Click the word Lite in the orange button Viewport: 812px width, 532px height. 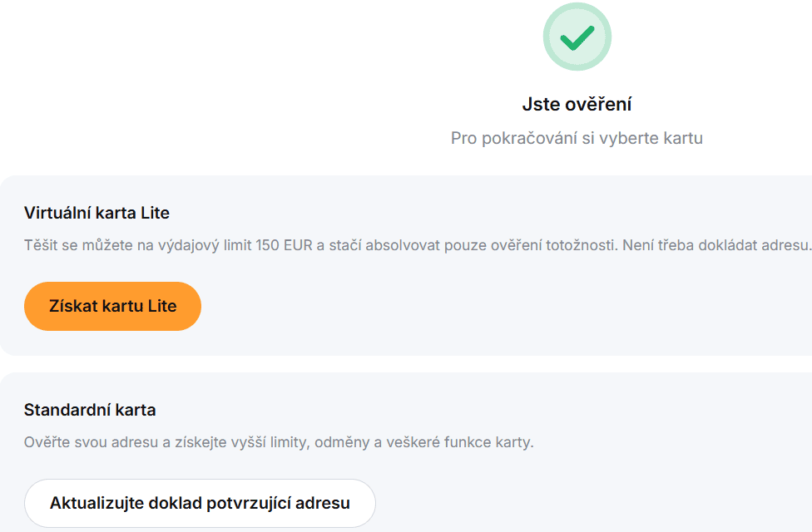162,306
